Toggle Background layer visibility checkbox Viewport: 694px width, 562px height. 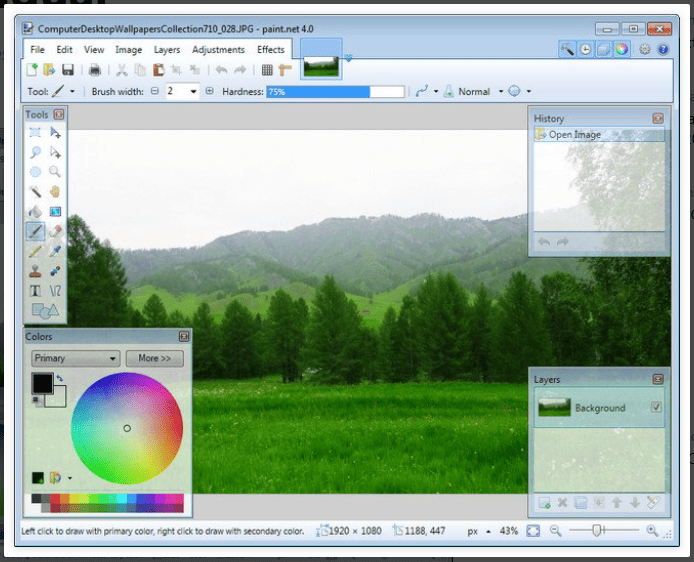656,407
